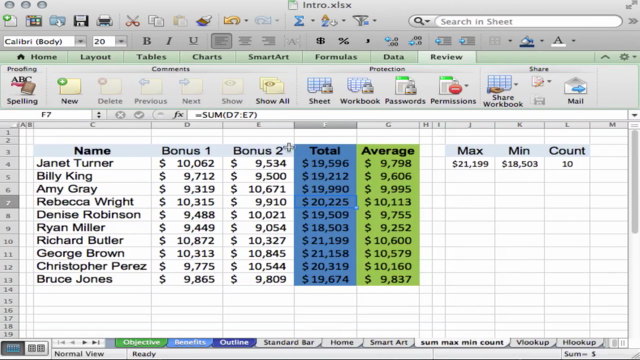Switch to the Charts ribbon tab

[207, 57]
